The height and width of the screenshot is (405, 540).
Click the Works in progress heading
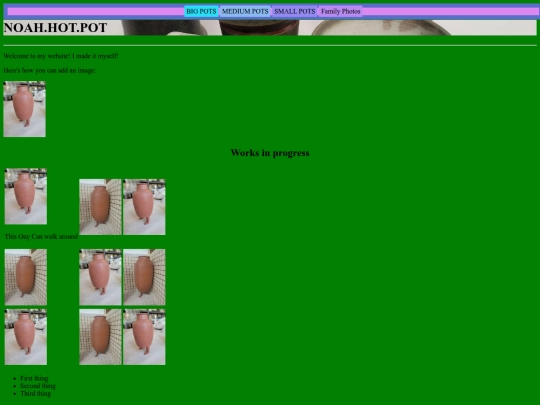coord(270,153)
